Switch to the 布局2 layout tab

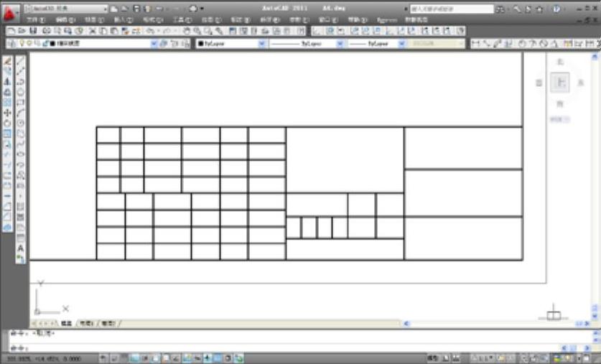pos(108,324)
